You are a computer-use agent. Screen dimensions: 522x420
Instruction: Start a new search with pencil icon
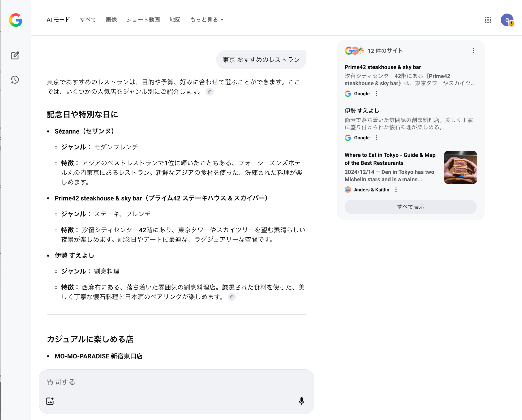coord(15,55)
